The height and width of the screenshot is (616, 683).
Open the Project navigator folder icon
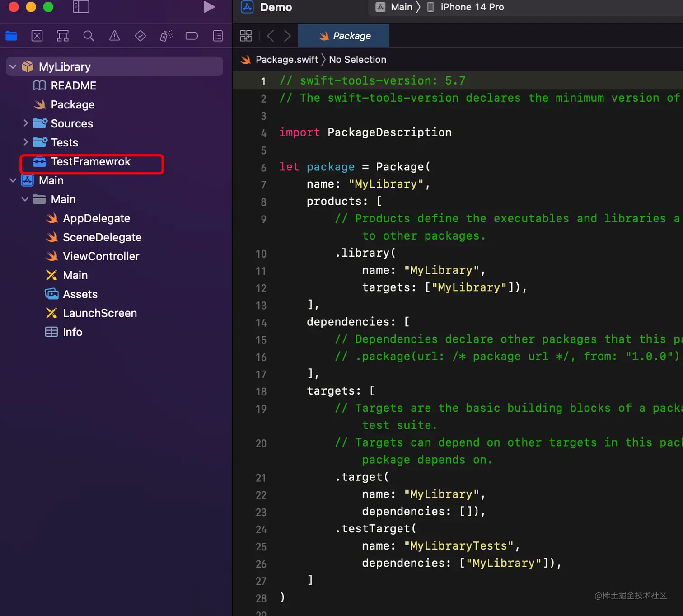click(11, 36)
